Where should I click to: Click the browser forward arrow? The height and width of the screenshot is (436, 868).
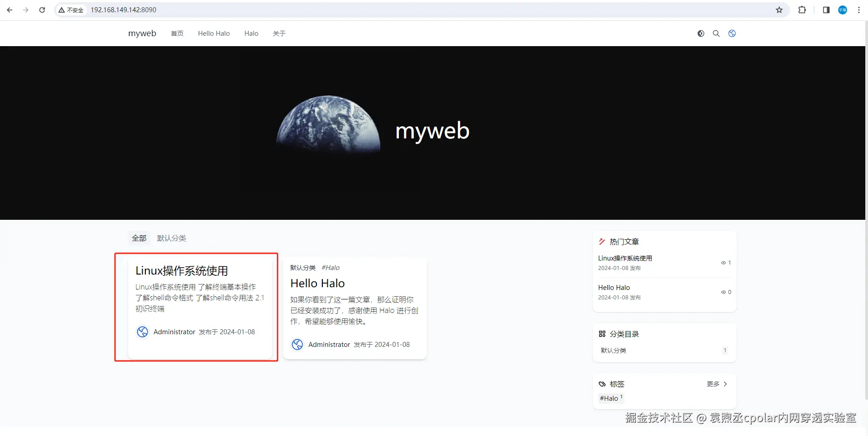(x=26, y=10)
